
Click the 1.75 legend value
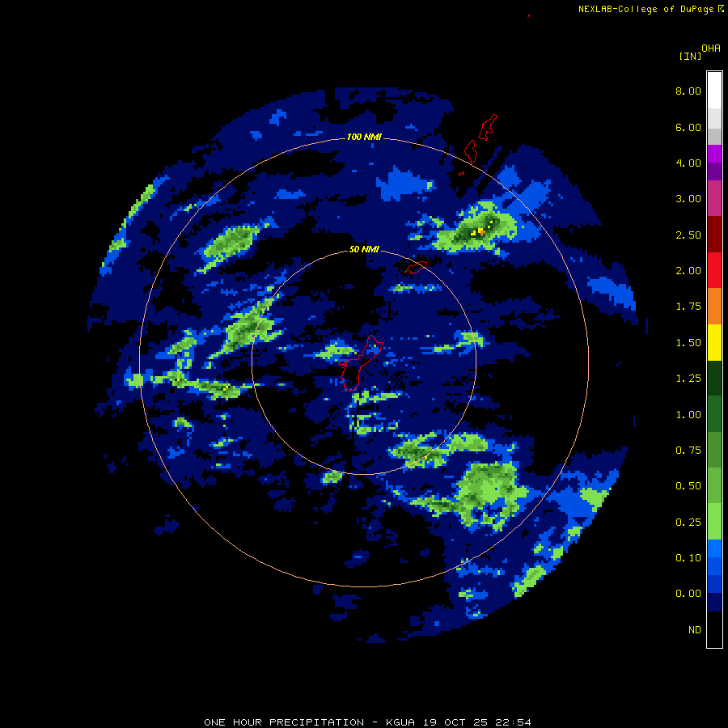(x=688, y=307)
